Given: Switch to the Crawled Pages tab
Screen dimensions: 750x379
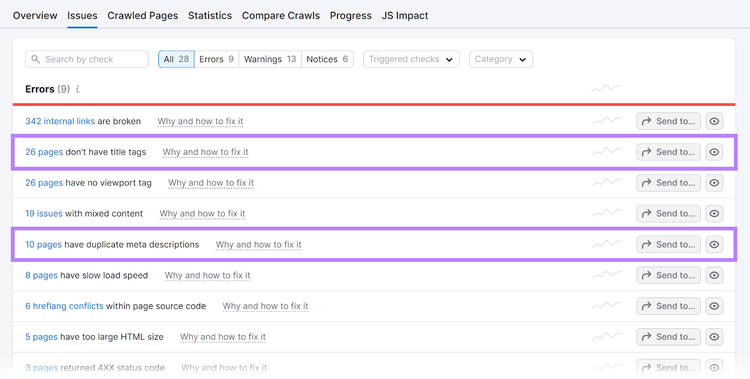Looking at the screenshot, I should click(x=143, y=15).
